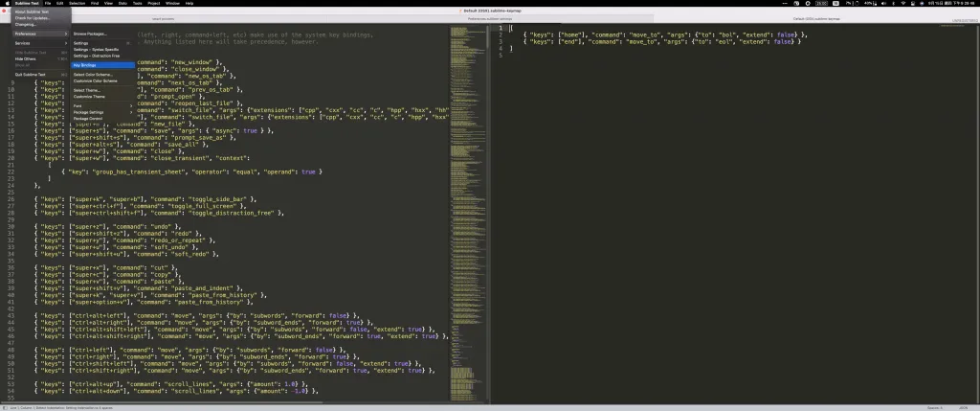The image size is (980, 411).
Task: Choose Quit Sublime Text
Action: click(x=32, y=74)
